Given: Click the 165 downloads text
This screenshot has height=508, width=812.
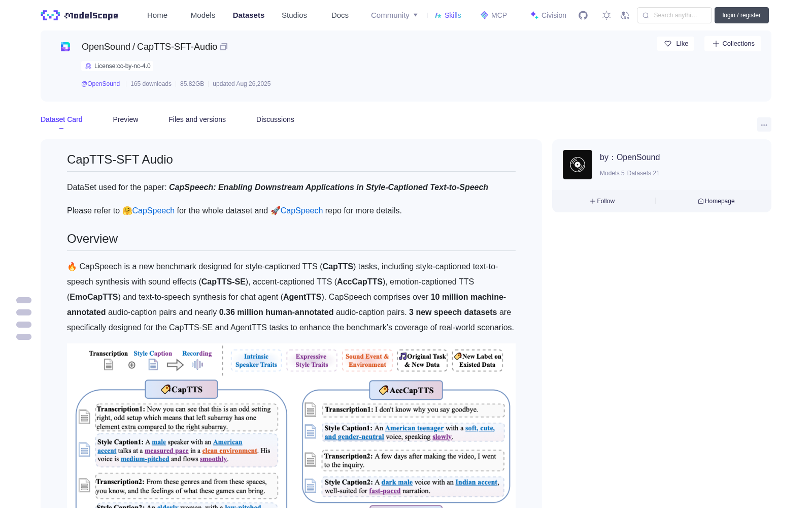Looking at the screenshot, I should [x=151, y=84].
